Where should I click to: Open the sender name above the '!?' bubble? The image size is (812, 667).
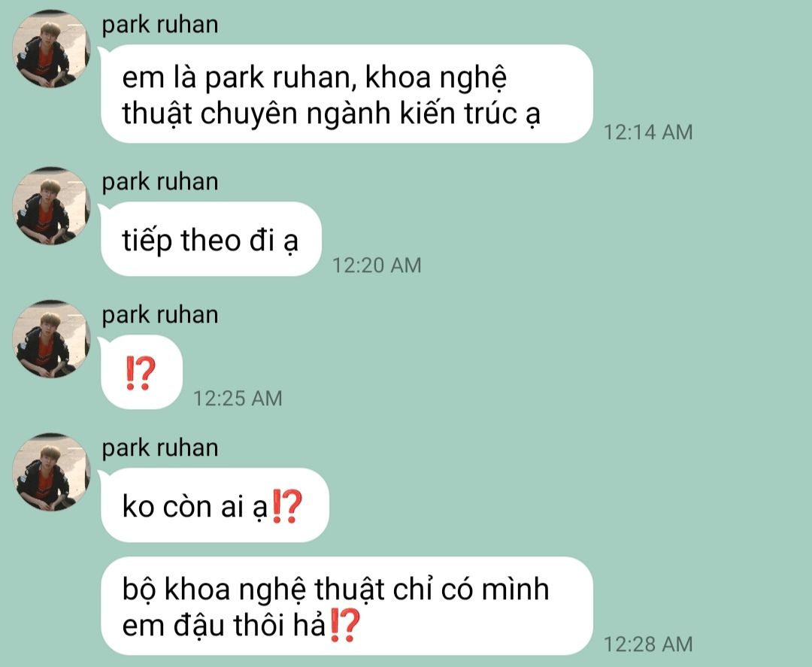pyautogui.click(x=160, y=315)
